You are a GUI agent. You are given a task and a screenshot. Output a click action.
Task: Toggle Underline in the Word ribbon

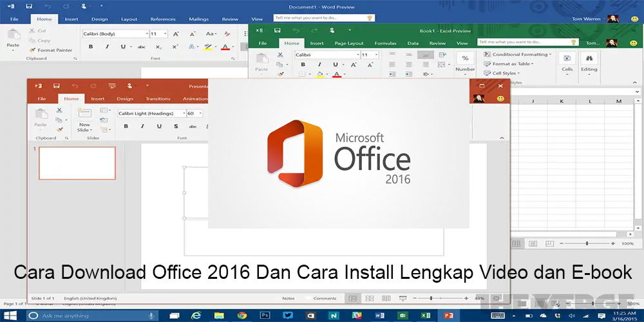[x=123, y=47]
